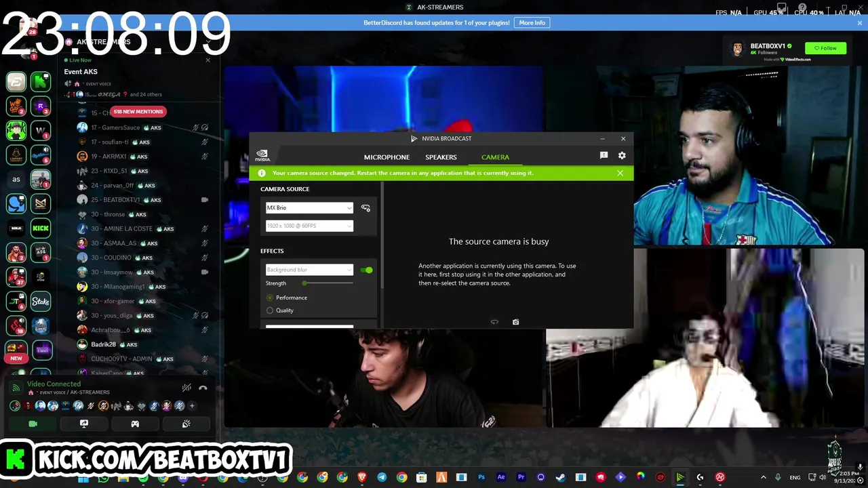
Task: Open the Stake server icon
Action: 41,301
